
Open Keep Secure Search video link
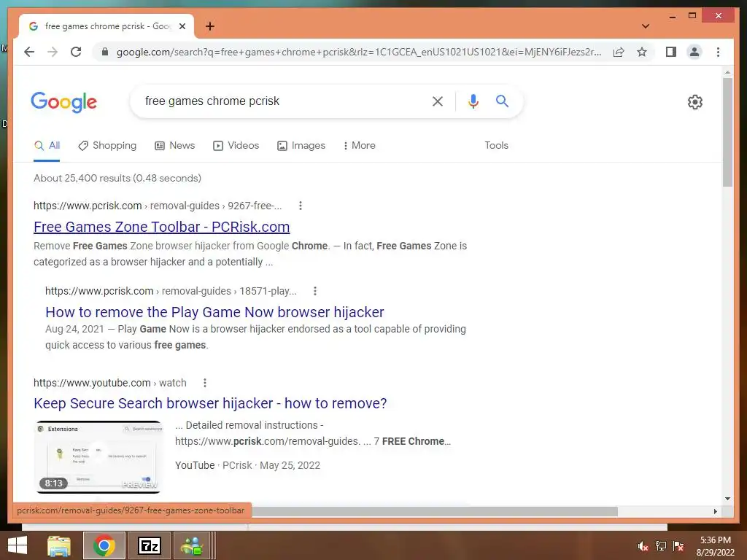210,403
